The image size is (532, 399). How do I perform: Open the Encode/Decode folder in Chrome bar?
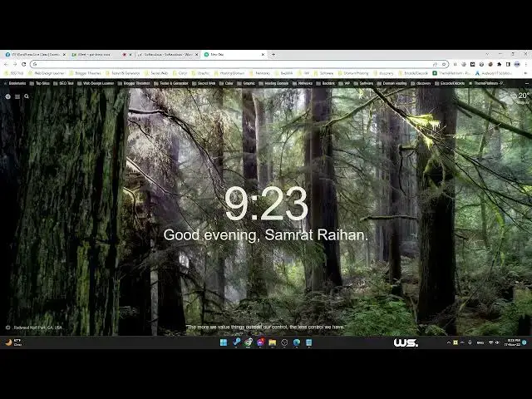413,73
